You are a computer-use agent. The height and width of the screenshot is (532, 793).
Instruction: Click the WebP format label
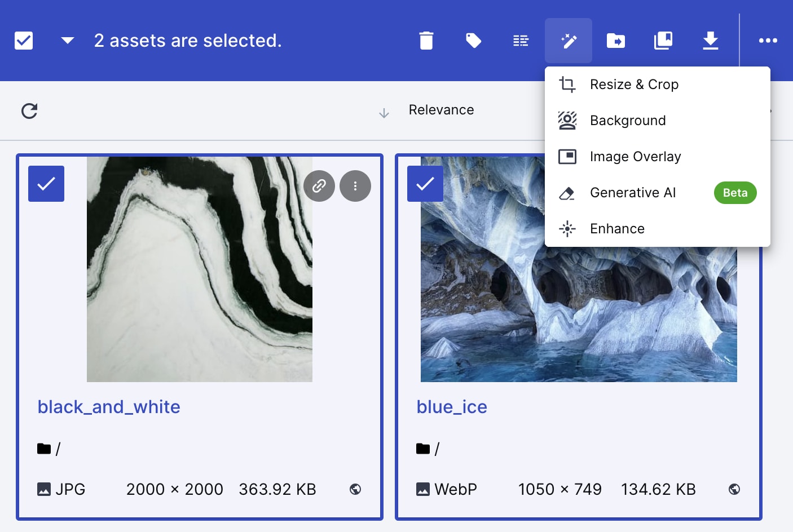coord(456,489)
